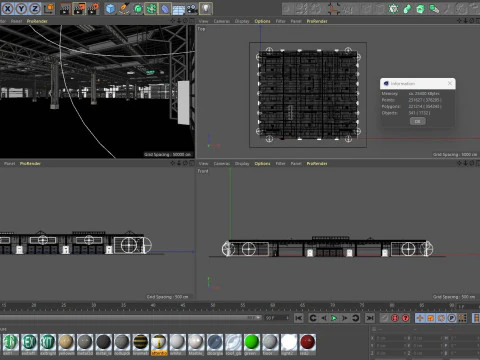Toggle Position keyframe channel icon
The width and height of the screenshot is (480, 360).
[x=420, y=318]
